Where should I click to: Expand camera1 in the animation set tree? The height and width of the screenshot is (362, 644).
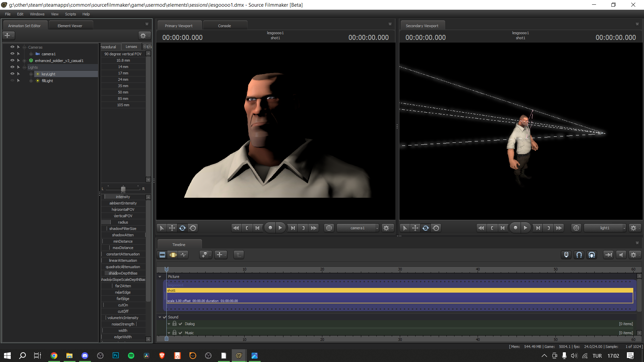pos(31,54)
